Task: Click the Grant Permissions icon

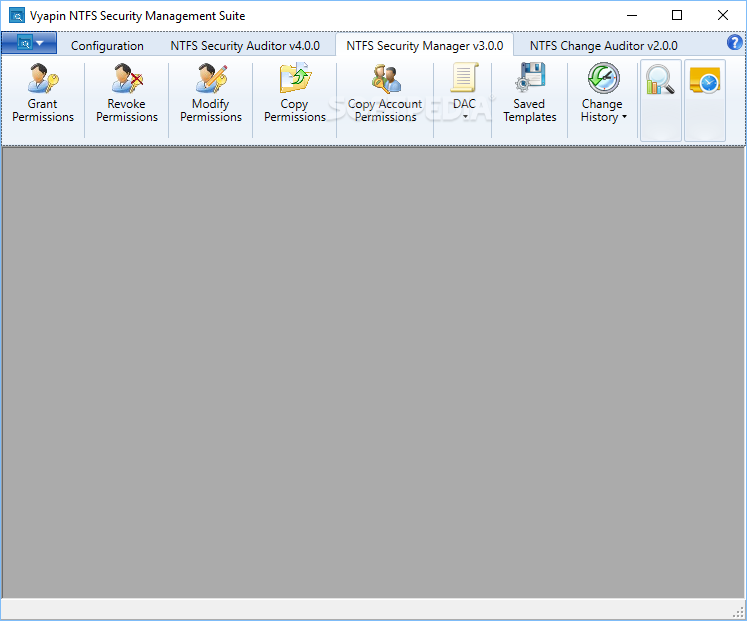Action: point(43,79)
